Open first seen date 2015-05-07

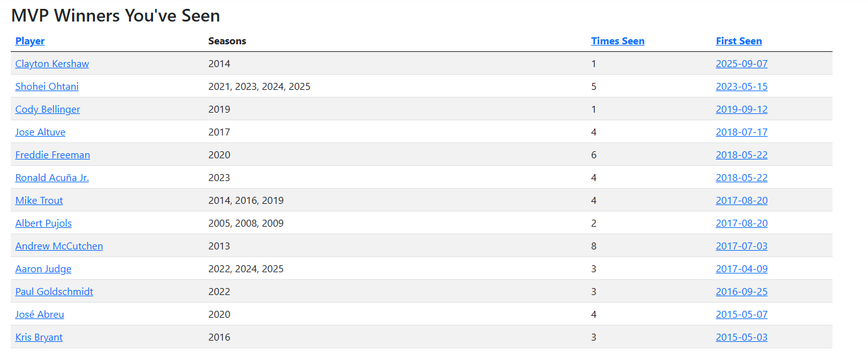(741, 315)
